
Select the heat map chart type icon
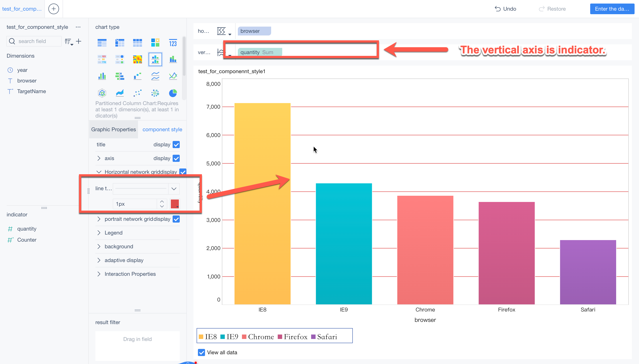tap(137, 59)
